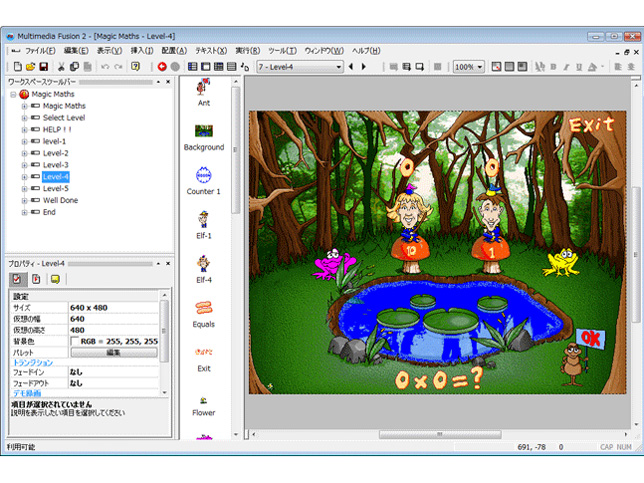Go to next frame arrow
The width and height of the screenshot is (644, 483).
[363, 67]
